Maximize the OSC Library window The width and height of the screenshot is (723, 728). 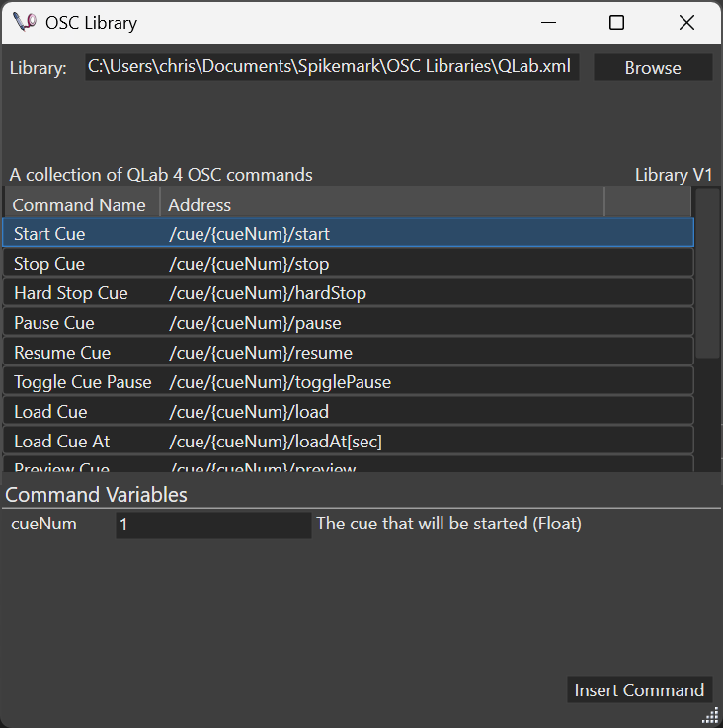(616, 22)
